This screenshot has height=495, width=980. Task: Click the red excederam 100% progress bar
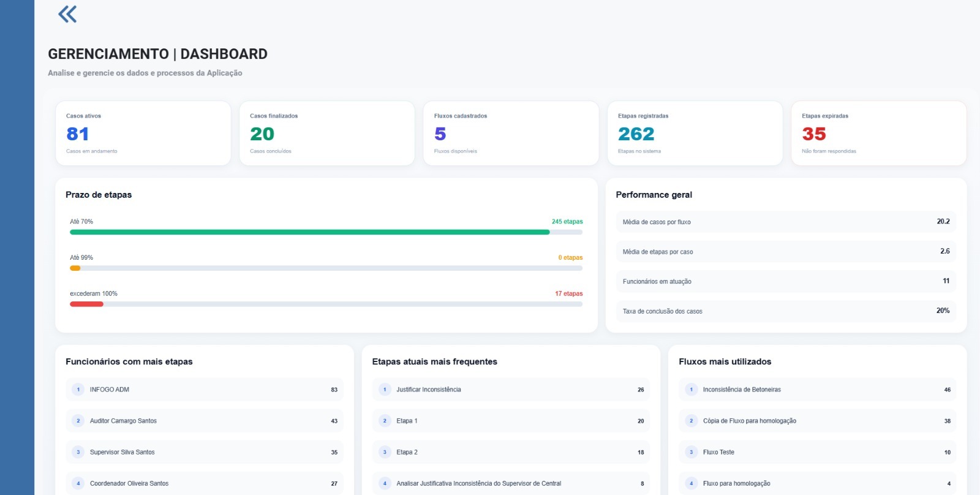click(86, 304)
